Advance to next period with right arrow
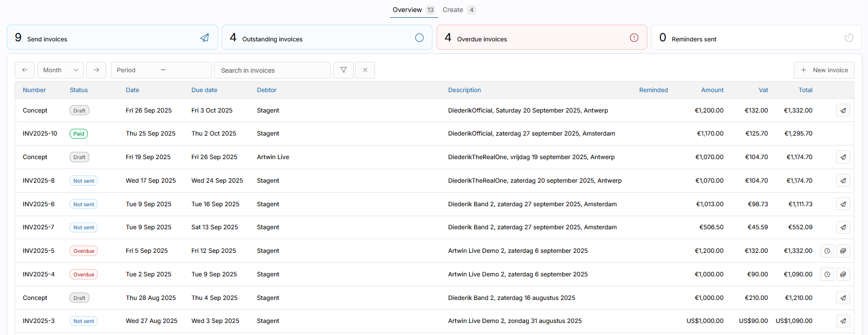Screen dimensions: 868x335 coord(96,70)
